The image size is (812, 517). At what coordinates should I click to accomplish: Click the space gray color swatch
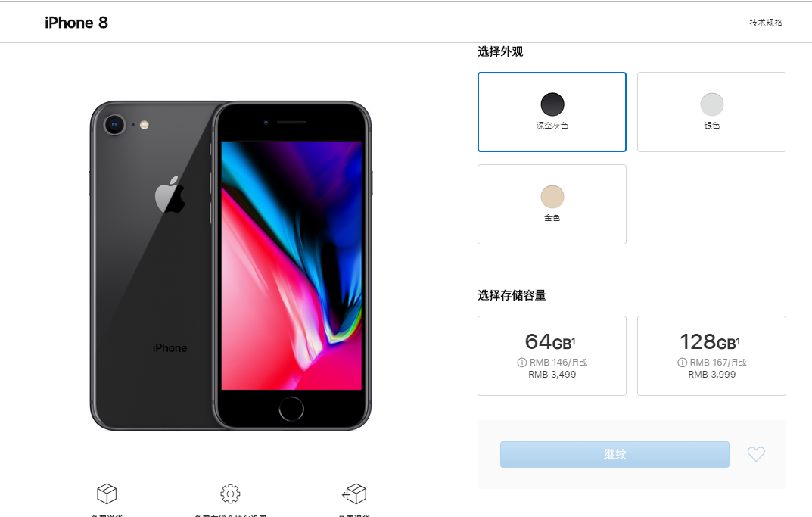pos(552,104)
